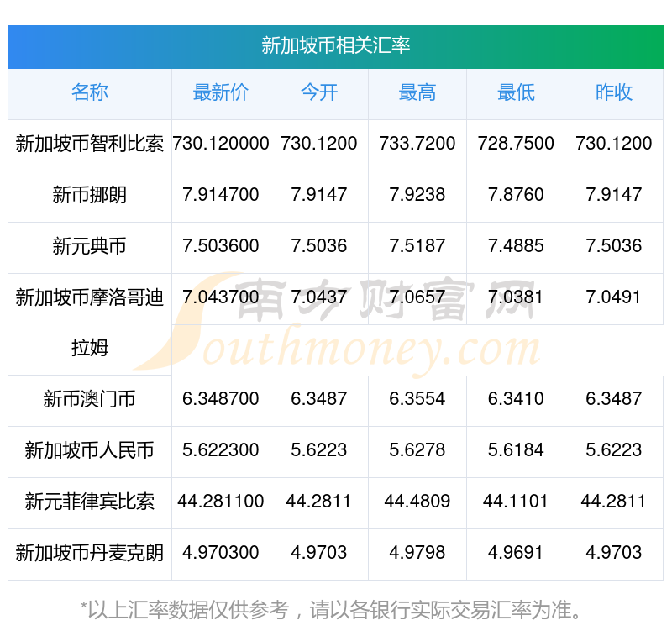Click the latest price 7.043700
Viewport: 672px width, 636px height.
click(x=221, y=297)
